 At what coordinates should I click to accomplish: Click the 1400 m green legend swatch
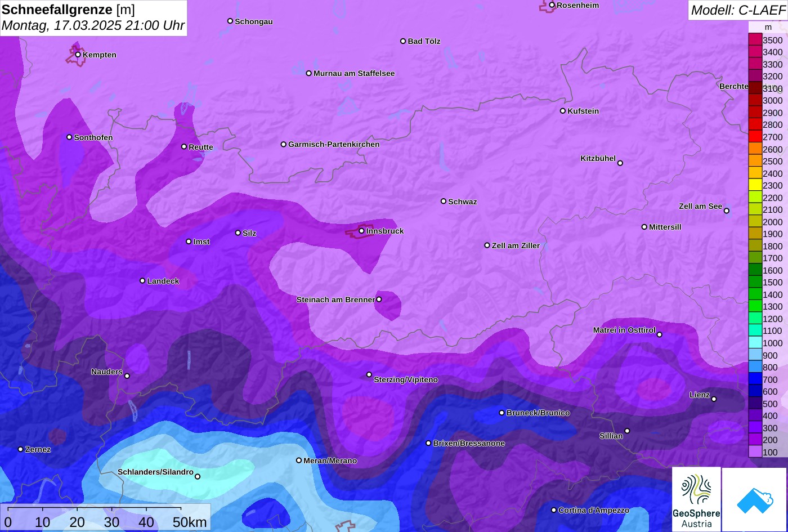755,294
